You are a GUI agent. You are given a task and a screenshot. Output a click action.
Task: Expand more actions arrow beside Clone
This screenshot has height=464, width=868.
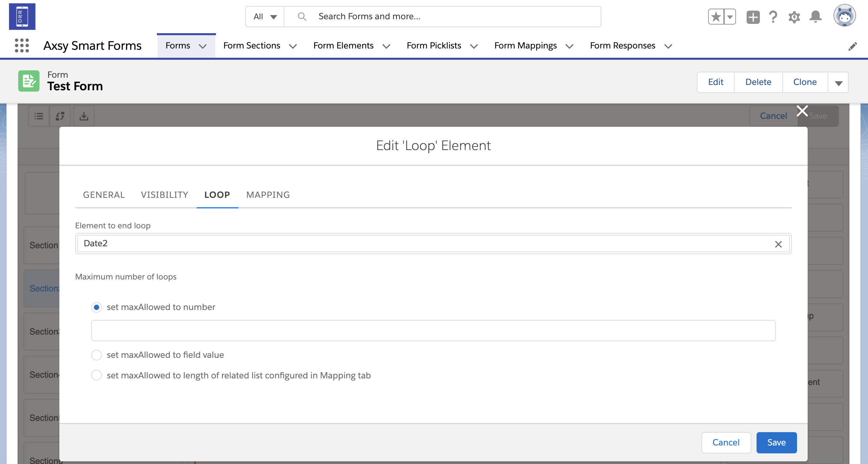[838, 83]
